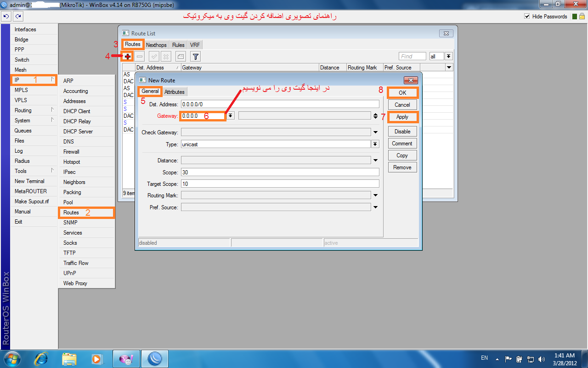The width and height of the screenshot is (588, 368).
Task: Click the Disable button in New Route
Action: (x=402, y=132)
